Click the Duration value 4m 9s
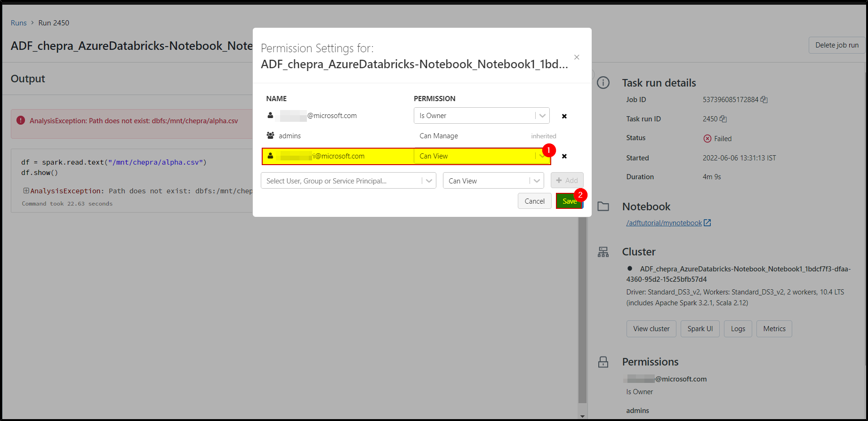The height and width of the screenshot is (421, 868). 712,177
